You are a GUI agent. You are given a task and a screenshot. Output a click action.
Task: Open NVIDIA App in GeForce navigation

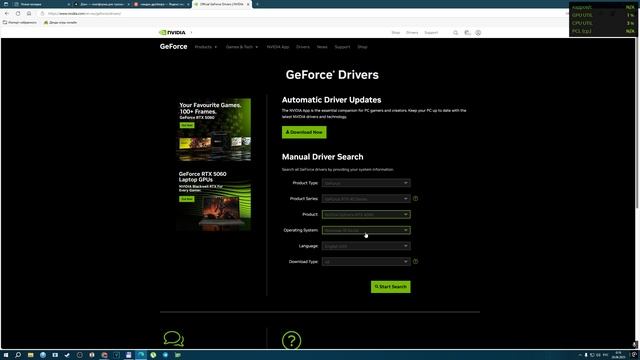tap(278, 47)
